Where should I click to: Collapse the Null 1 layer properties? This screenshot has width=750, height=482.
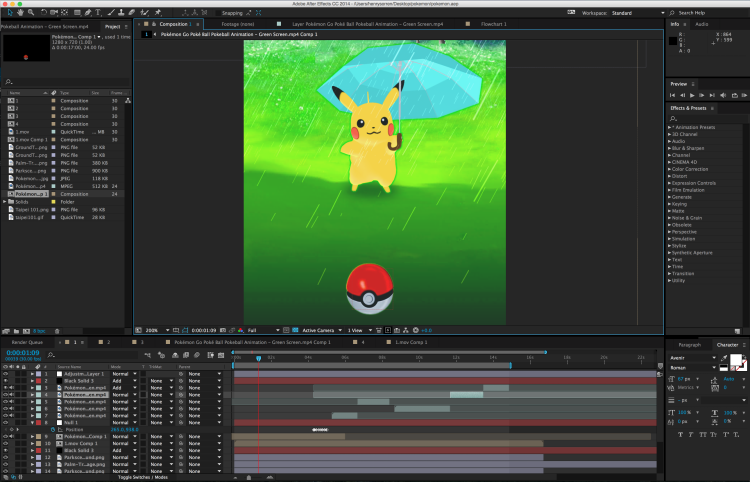pyautogui.click(x=33, y=423)
